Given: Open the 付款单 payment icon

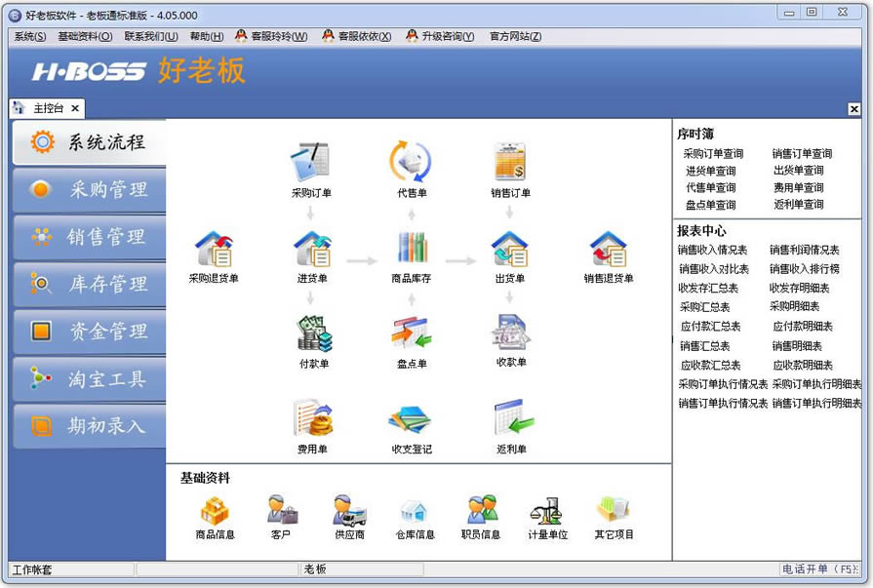Looking at the screenshot, I should point(314,334).
